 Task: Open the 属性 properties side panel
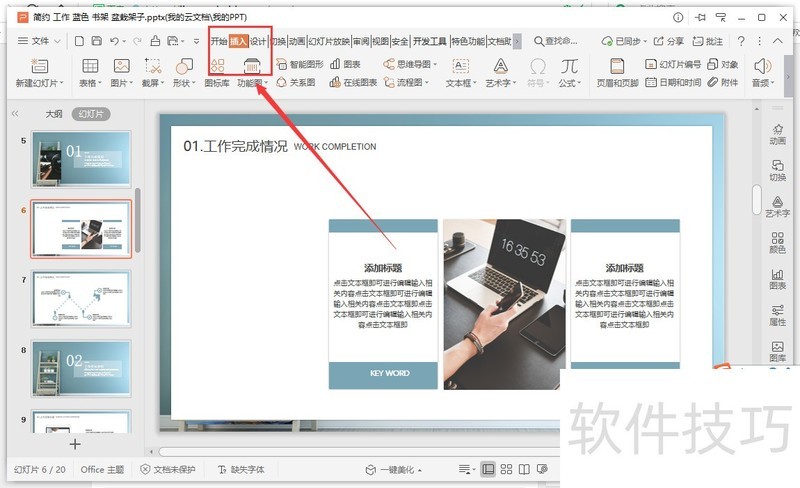click(x=777, y=315)
